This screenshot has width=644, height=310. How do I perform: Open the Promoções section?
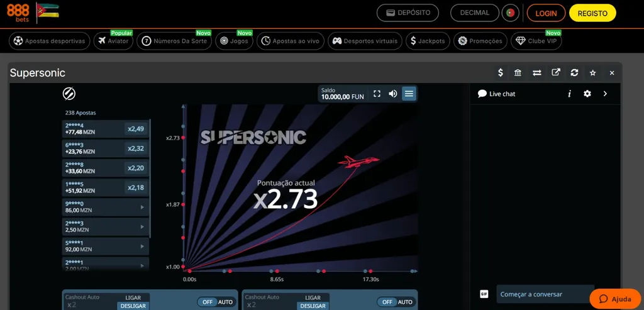[x=480, y=41]
